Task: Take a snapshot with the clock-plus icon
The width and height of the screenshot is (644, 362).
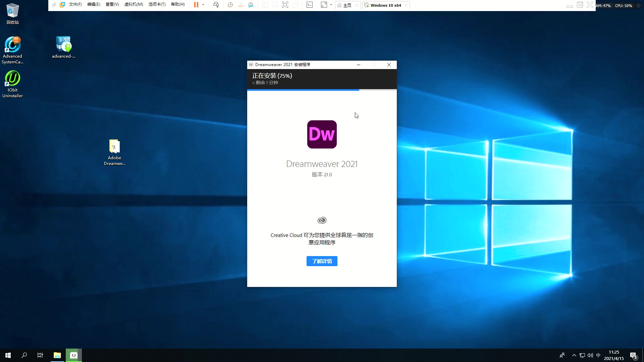Action: [x=230, y=5]
